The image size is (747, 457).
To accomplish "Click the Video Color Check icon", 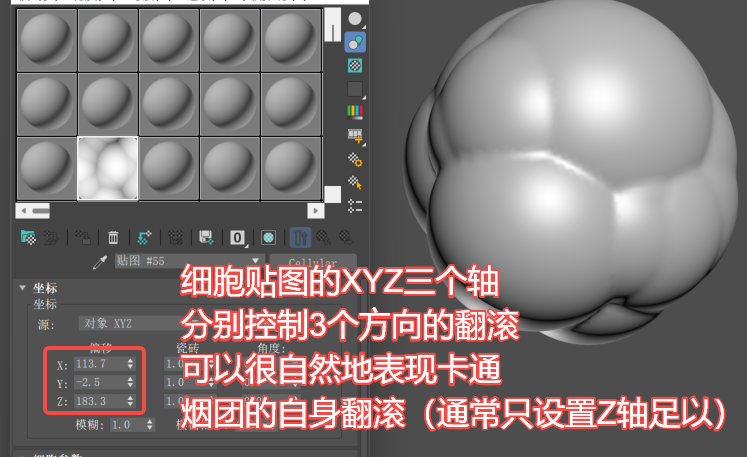I will [x=354, y=111].
